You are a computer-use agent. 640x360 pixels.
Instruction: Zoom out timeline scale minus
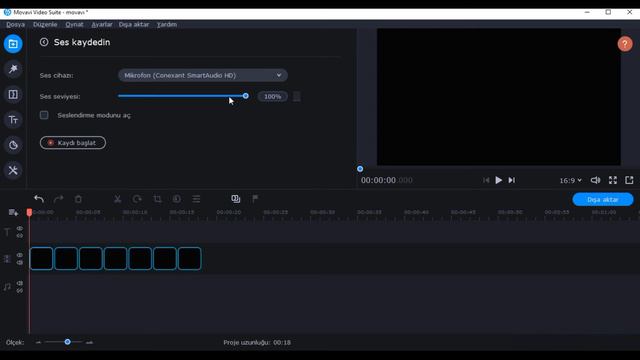point(38,342)
